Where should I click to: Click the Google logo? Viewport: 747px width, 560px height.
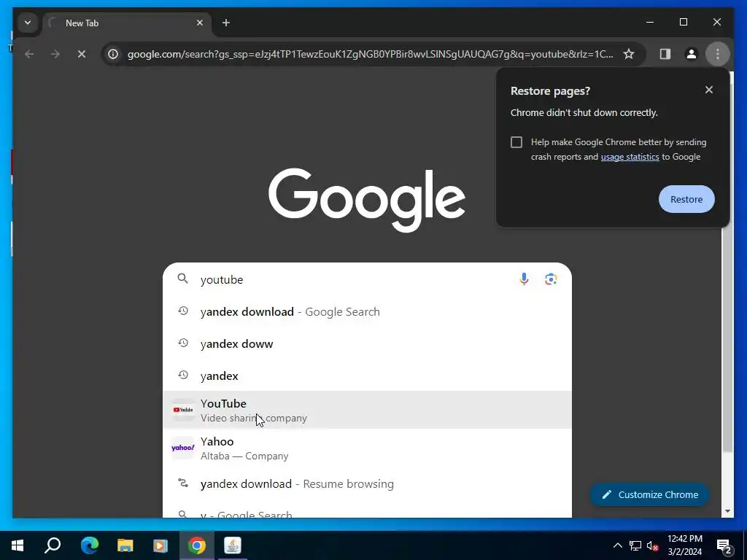click(x=367, y=199)
